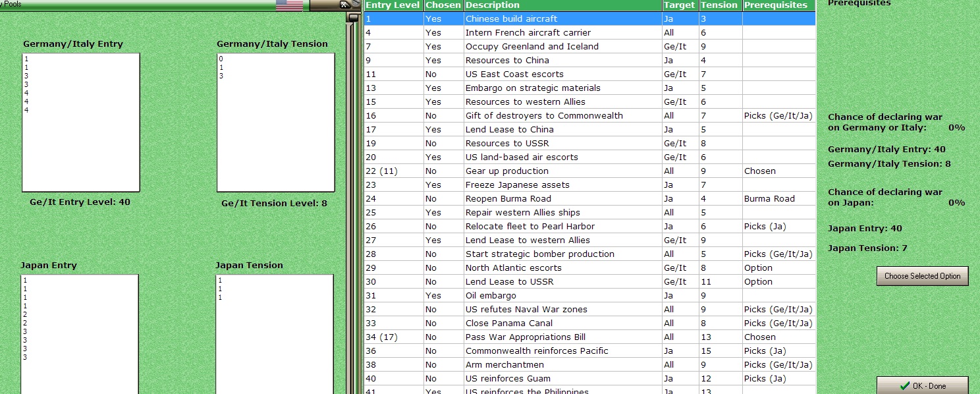Sort by the Entry Level column header
The image size is (980, 394).
pyautogui.click(x=393, y=5)
